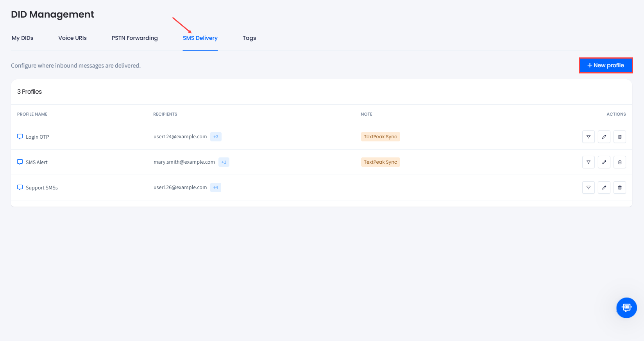Delete the Support SMSs profile
Screen dimensions: 644x341
619,187
